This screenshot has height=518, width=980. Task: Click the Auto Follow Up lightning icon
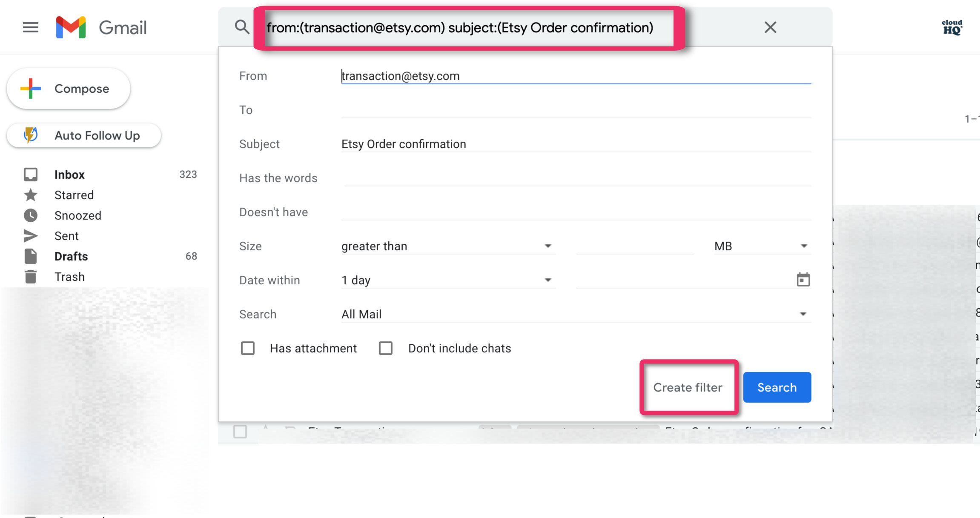[x=31, y=135]
